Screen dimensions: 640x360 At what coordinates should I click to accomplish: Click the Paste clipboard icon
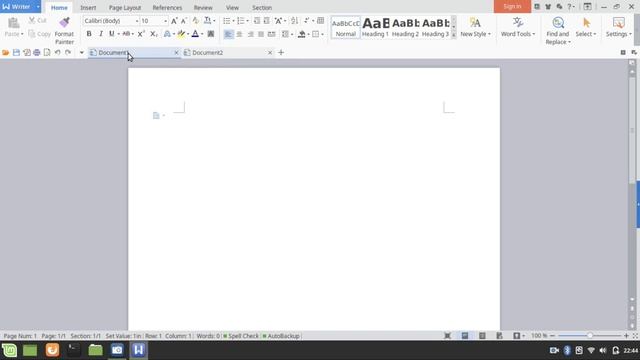coord(13,23)
